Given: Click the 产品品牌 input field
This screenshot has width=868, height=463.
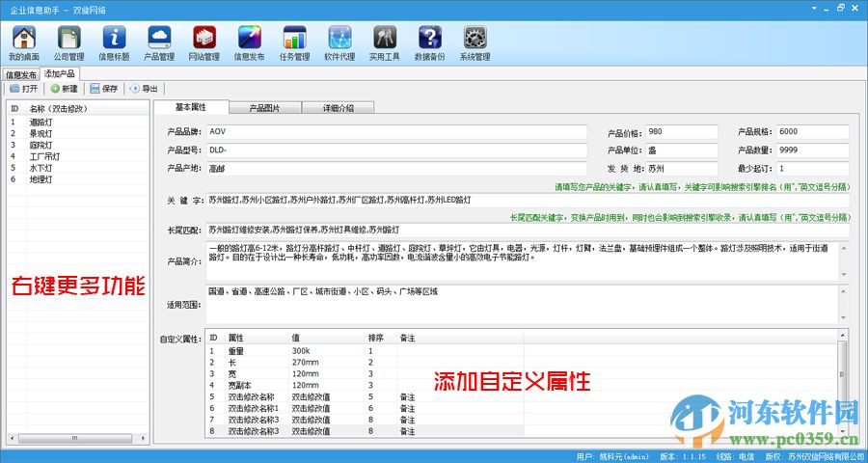Looking at the screenshot, I should point(397,132).
